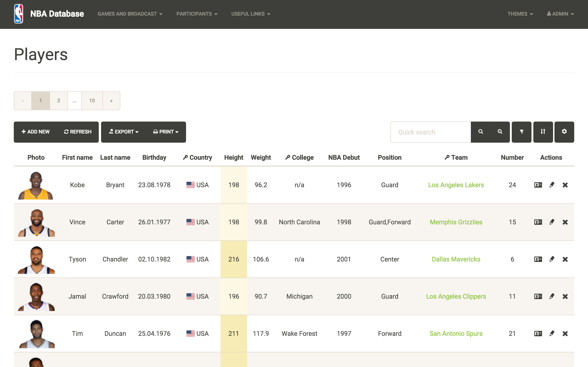Click the quick search magnifier button

(480, 132)
